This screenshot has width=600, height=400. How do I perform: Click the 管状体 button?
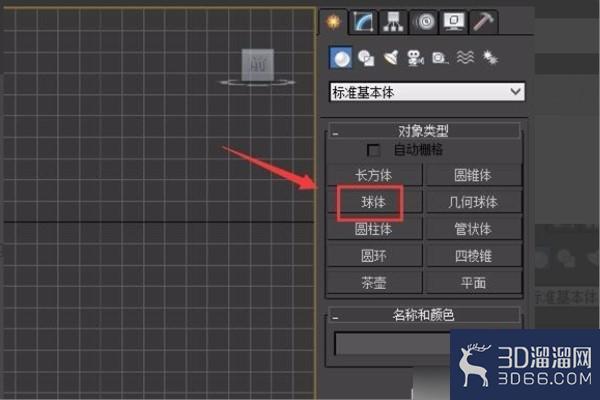tap(473, 229)
